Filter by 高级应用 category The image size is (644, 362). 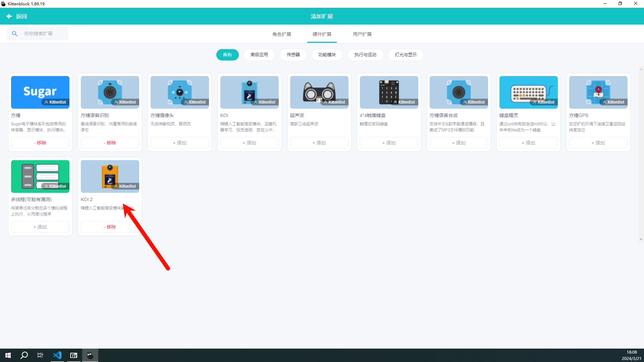pyautogui.click(x=259, y=55)
